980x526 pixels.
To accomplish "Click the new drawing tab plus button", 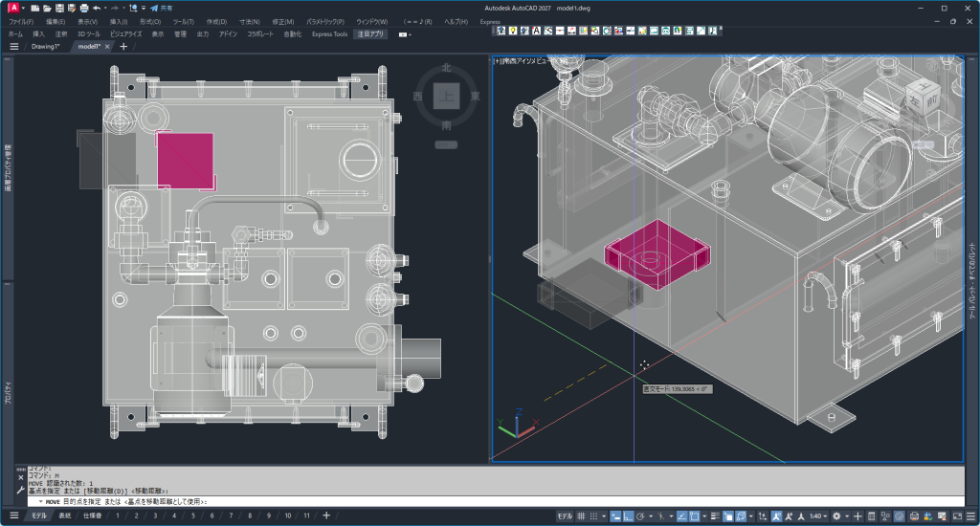I will 122,46.
